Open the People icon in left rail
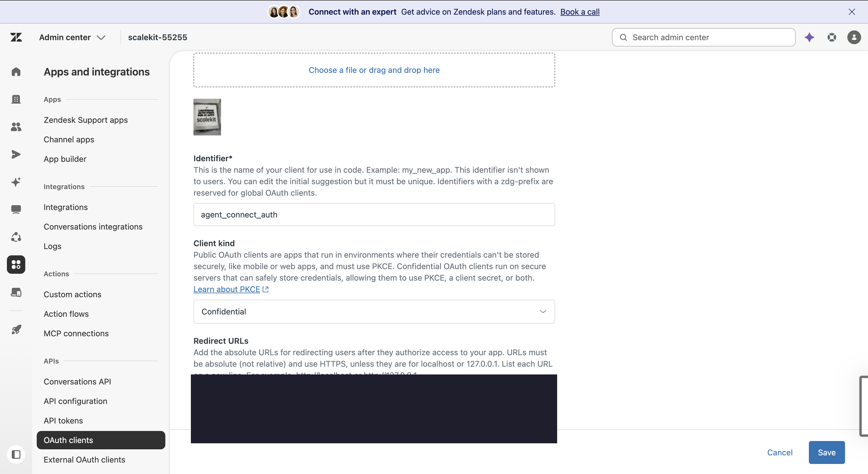 16,127
